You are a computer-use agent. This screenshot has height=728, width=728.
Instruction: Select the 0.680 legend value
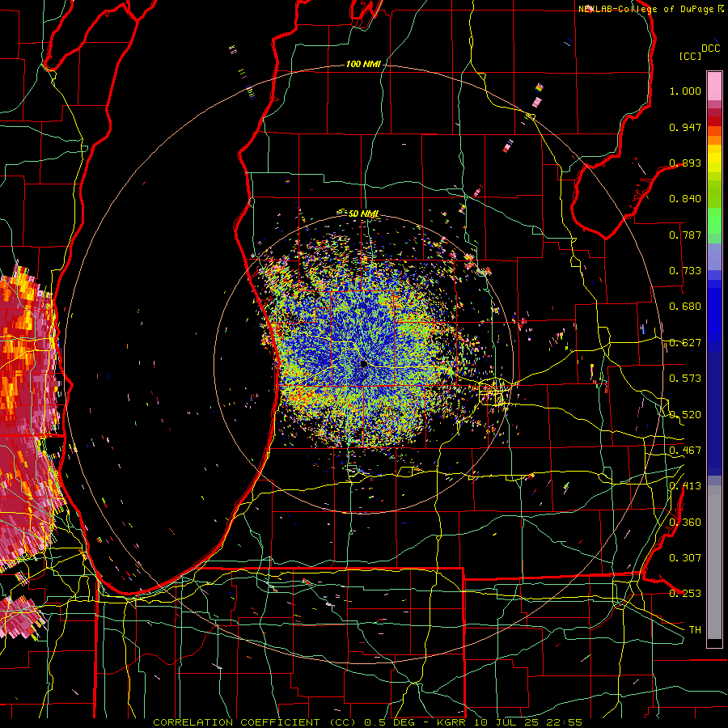point(685,307)
